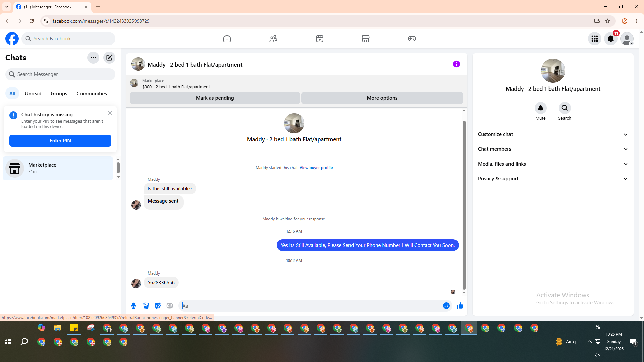The width and height of the screenshot is (644, 362).
Task: Click the conversation vertical scrollbar
Action: (464, 204)
